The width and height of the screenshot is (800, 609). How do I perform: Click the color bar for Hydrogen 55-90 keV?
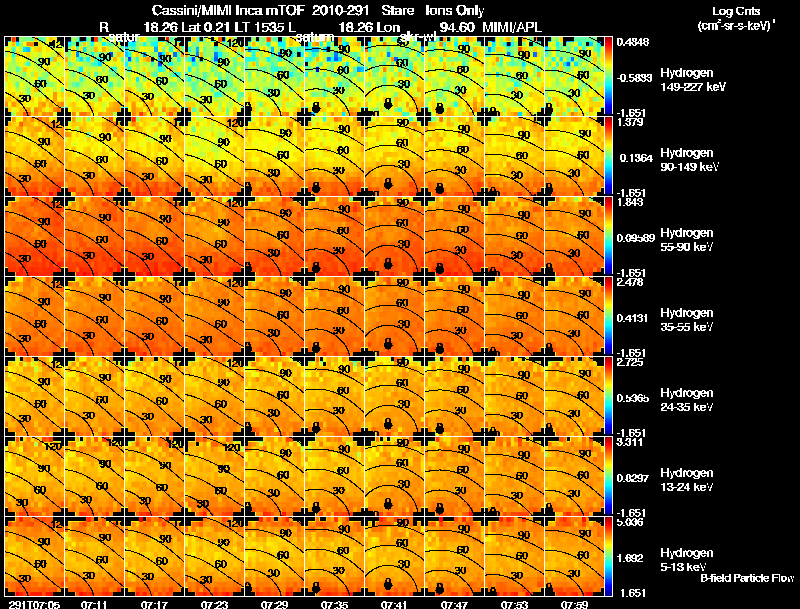point(608,236)
